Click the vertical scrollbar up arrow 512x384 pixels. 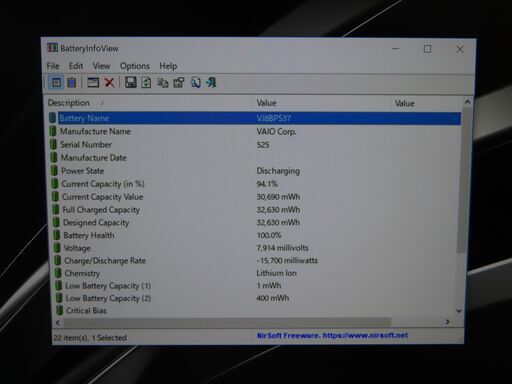(x=467, y=102)
